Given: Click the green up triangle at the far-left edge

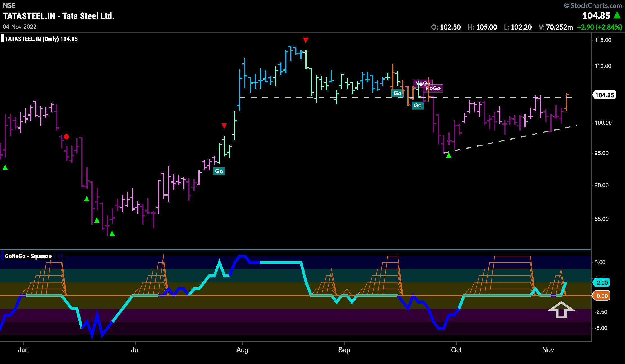Looking at the screenshot, I should click(5, 167).
